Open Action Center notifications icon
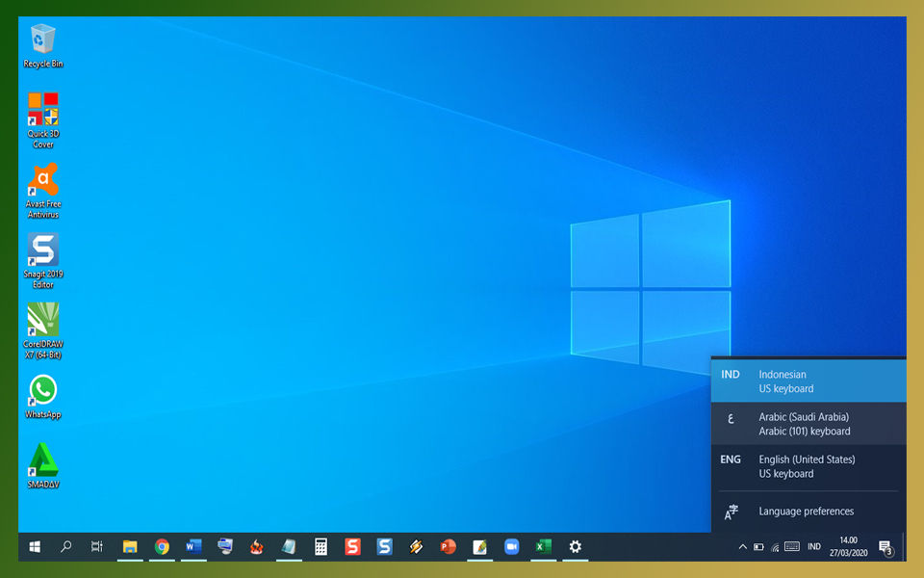The width and height of the screenshot is (924, 578). click(885, 548)
